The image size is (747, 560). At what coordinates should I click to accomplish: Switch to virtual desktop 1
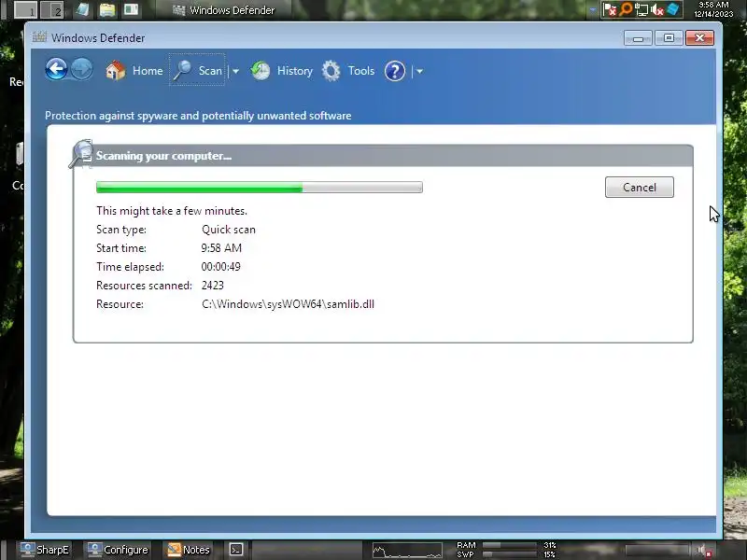click(x=26, y=9)
